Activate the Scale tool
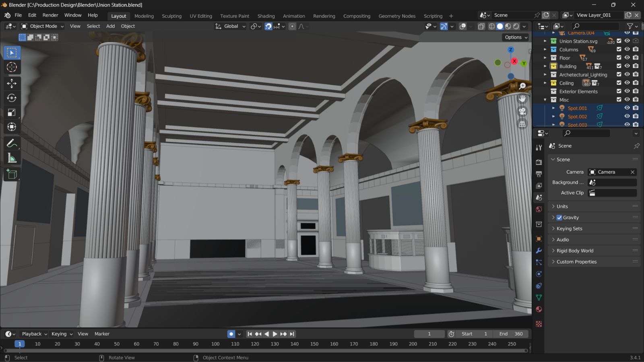The height and width of the screenshot is (362, 644). [x=12, y=112]
